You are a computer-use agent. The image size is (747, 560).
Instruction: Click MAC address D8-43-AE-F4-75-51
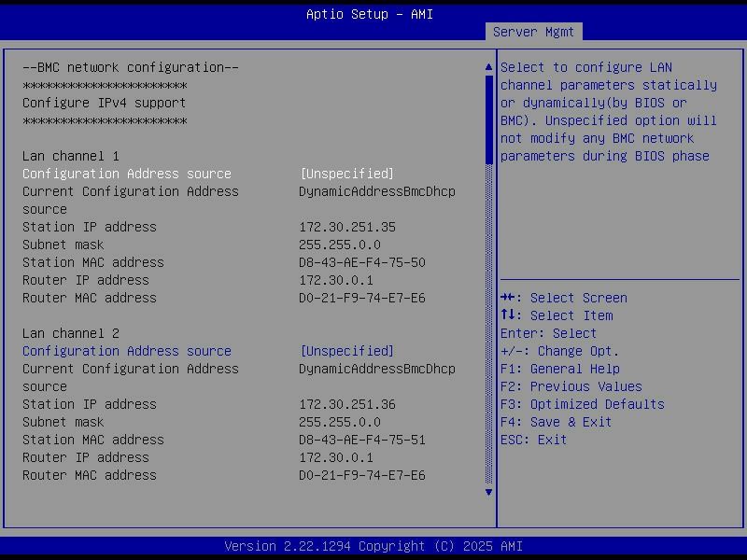362,440
